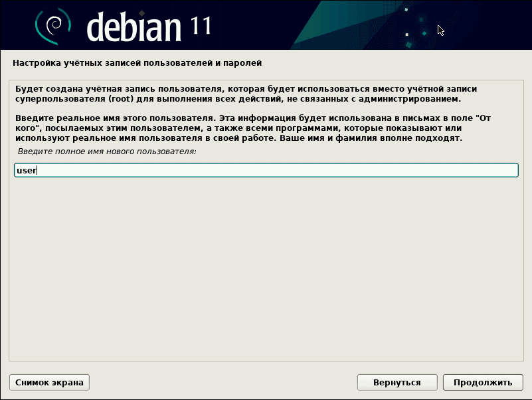This screenshot has width=532, height=400.
Task: Focus the full user name input field
Action: point(266,170)
